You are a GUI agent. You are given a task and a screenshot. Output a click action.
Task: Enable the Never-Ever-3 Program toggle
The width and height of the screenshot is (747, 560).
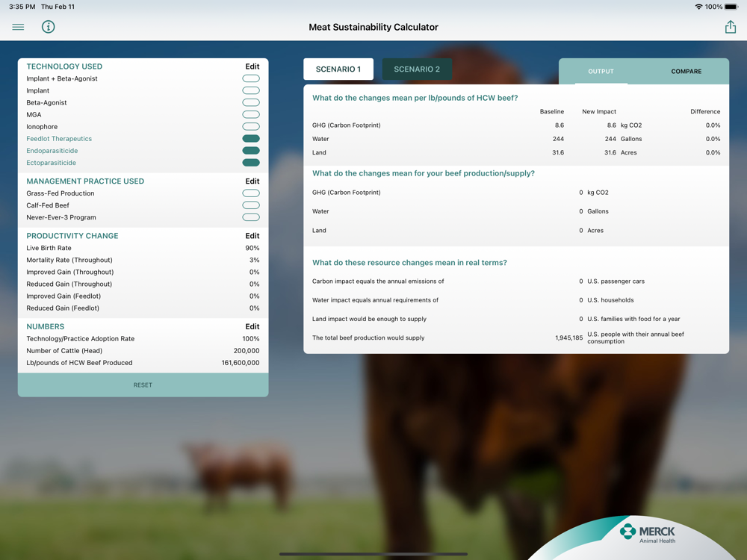tap(251, 217)
